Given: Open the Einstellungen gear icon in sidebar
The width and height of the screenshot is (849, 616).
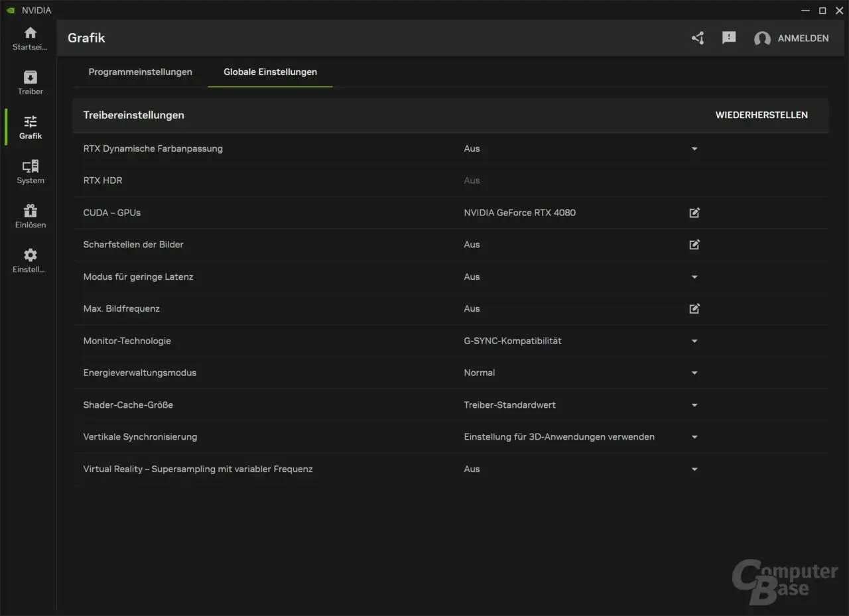Looking at the screenshot, I should point(30,255).
